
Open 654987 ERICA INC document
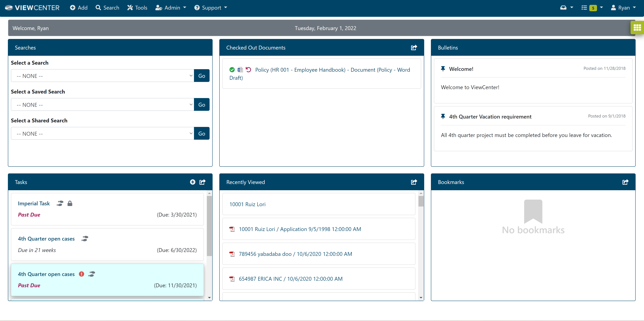(x=291, y=279)
